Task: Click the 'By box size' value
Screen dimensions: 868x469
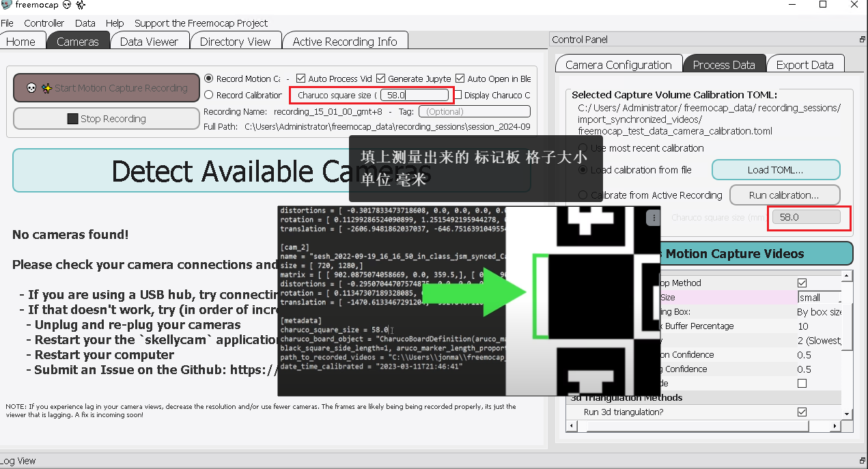Action: pyautogui.click(x=820, y=312)
